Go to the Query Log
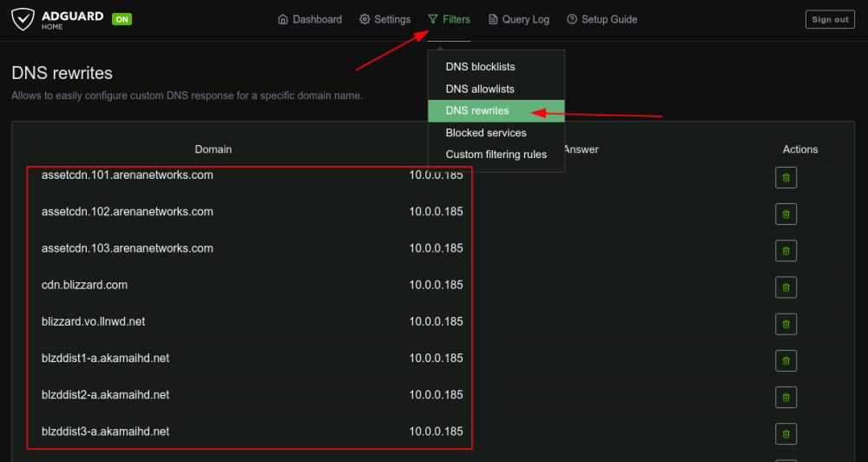 tap(519, 19)
